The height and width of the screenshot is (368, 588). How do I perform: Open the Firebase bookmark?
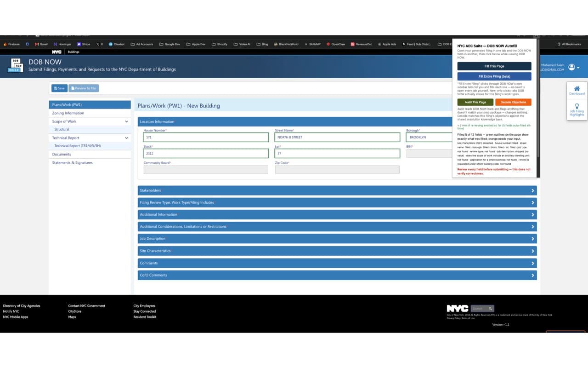pos(11,44)
